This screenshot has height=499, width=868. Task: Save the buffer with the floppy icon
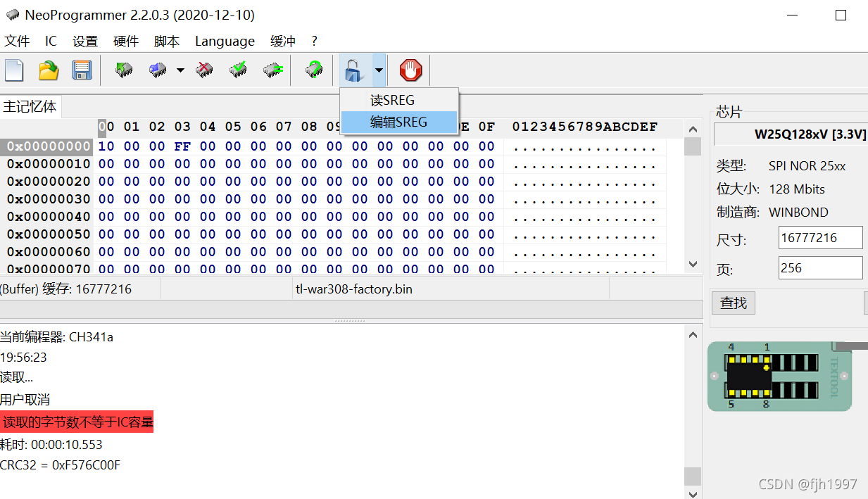82,70
